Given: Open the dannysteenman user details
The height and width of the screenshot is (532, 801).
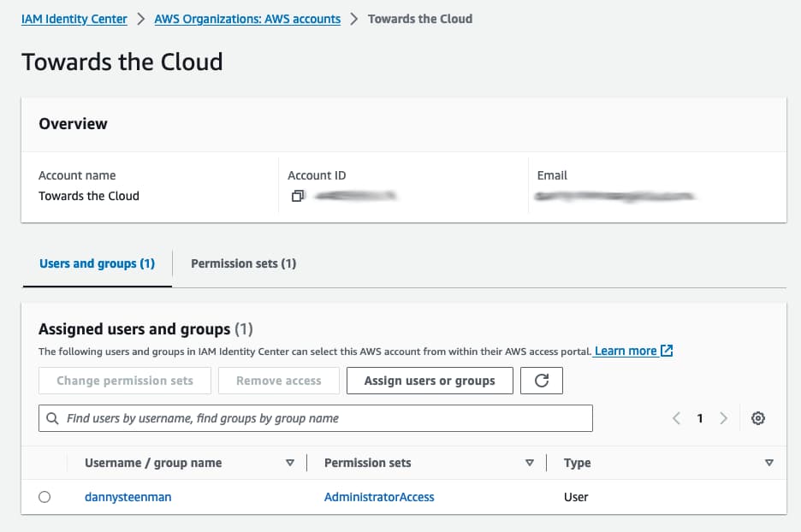Looking at the screenshot, I should tap(128, 496).
